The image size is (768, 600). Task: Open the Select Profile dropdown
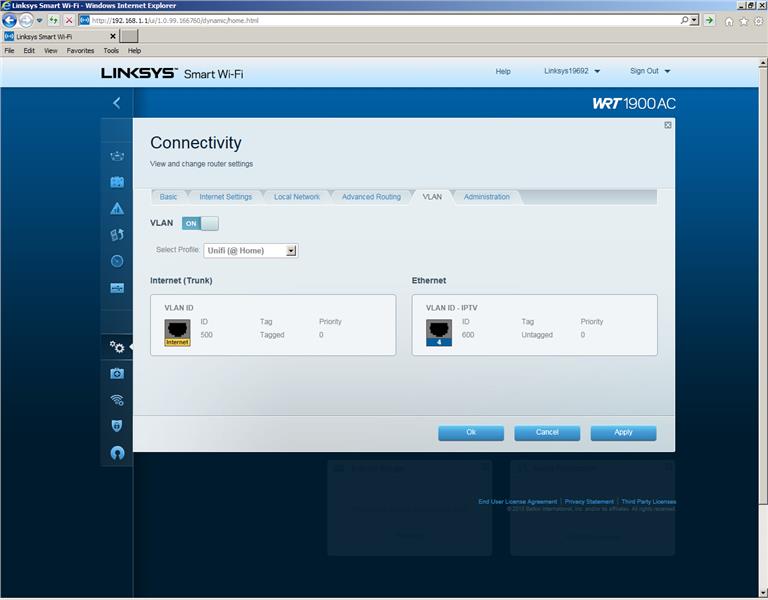point(251,251)
